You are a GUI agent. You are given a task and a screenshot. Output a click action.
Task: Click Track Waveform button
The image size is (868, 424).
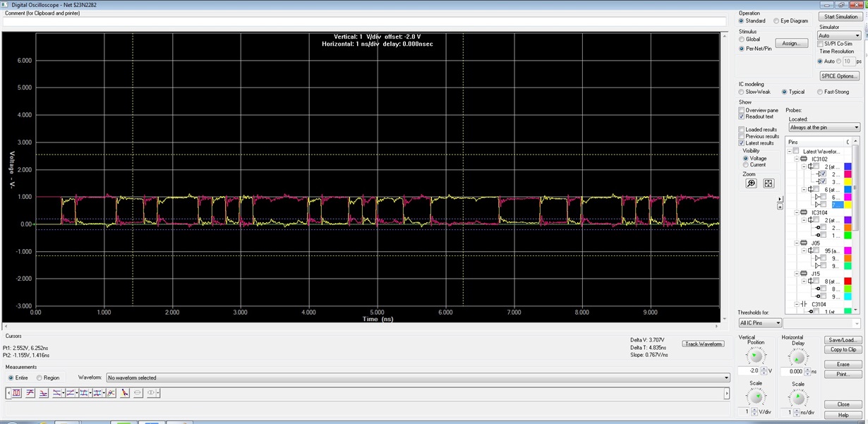click(704, 344)
